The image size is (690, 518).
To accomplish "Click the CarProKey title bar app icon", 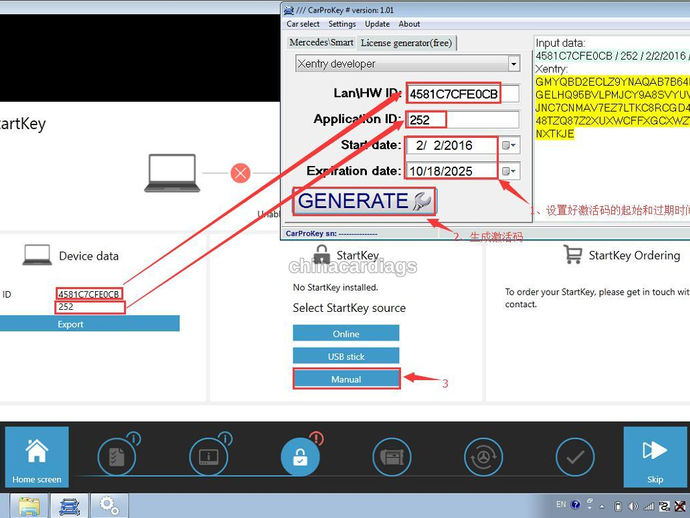I will tap(289, 10).
